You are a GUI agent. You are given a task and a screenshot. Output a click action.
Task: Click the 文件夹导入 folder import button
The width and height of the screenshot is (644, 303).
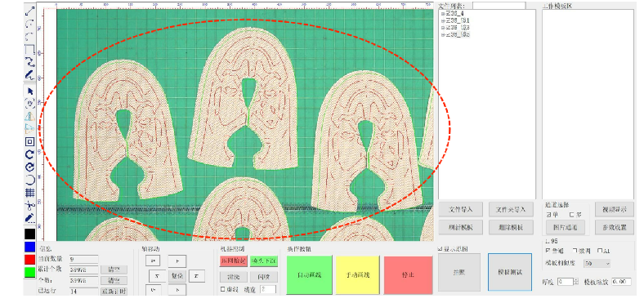[x=512, y=209]
